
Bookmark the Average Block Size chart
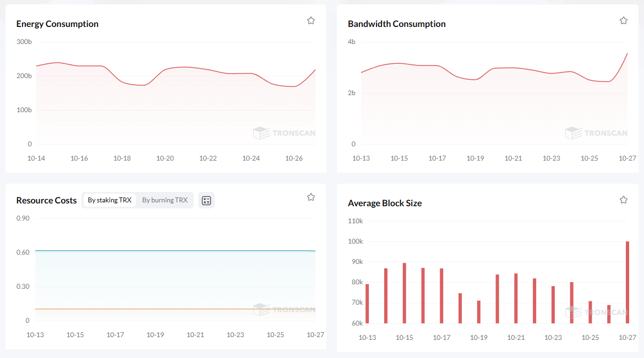tap(624, 200)
